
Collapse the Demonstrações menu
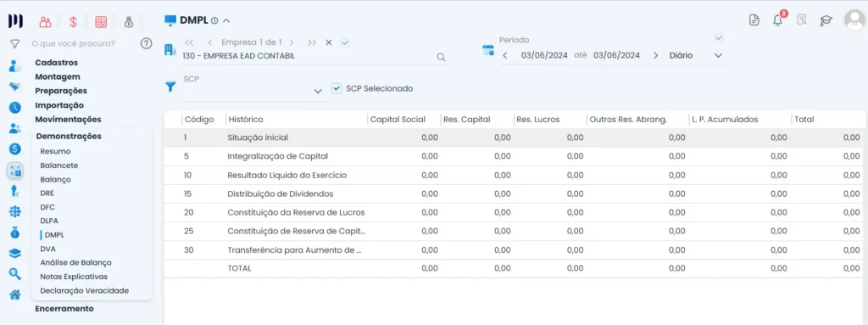point(69,136)
